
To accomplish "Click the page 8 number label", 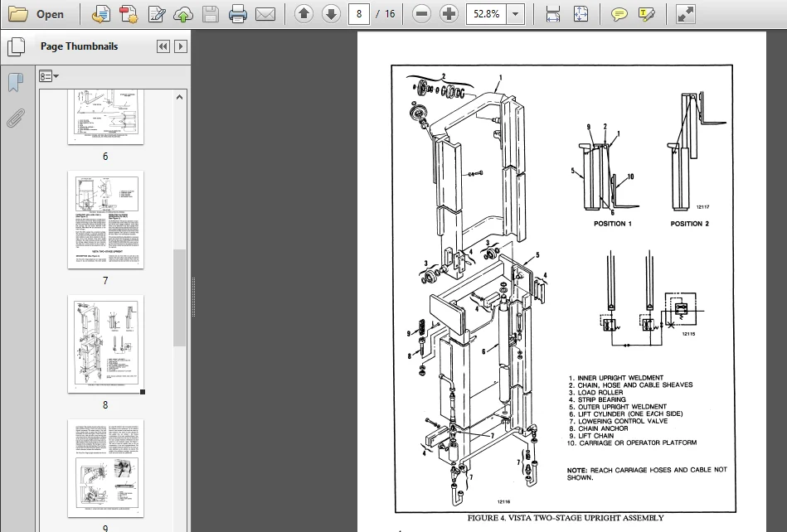I will pyautogui.click(x=105, y=404).
